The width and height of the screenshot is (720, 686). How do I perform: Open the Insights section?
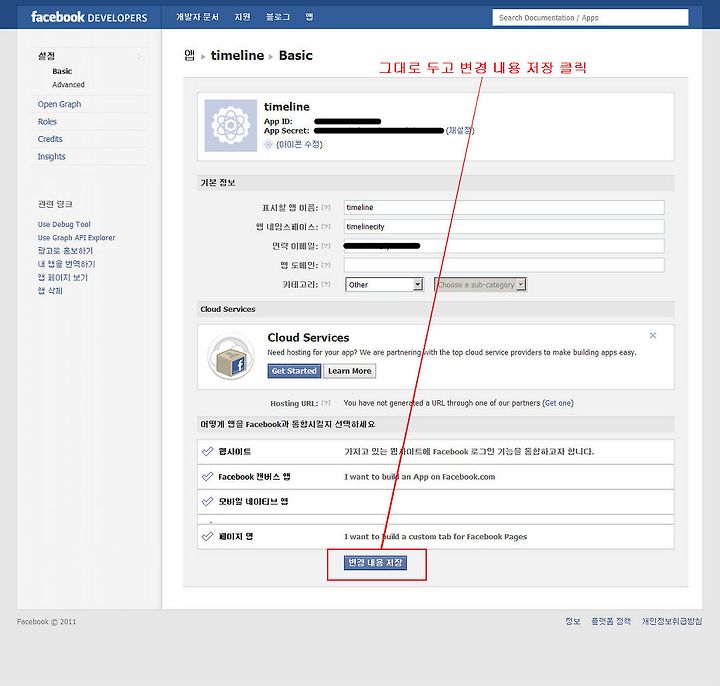(51, 157)
